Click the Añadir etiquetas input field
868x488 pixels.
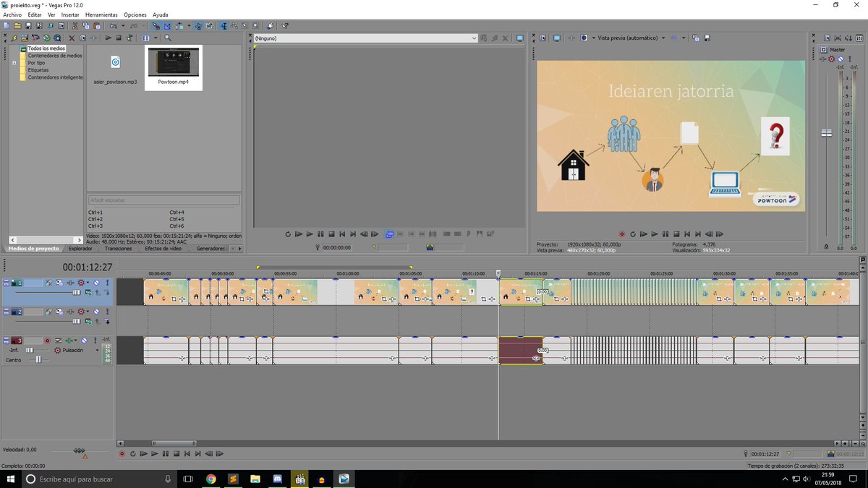click(163, 200)
